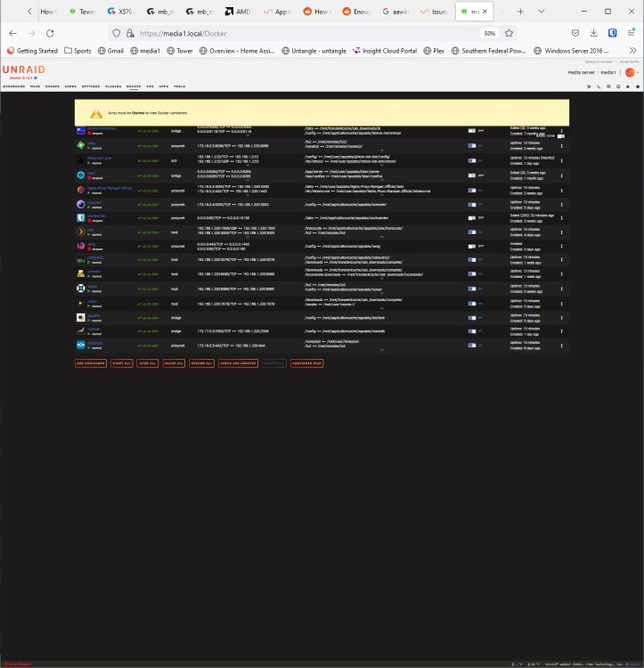Screen dimensions: 644x668
Task: Enable autostart for stopped swag container
Action: [472, 246]
